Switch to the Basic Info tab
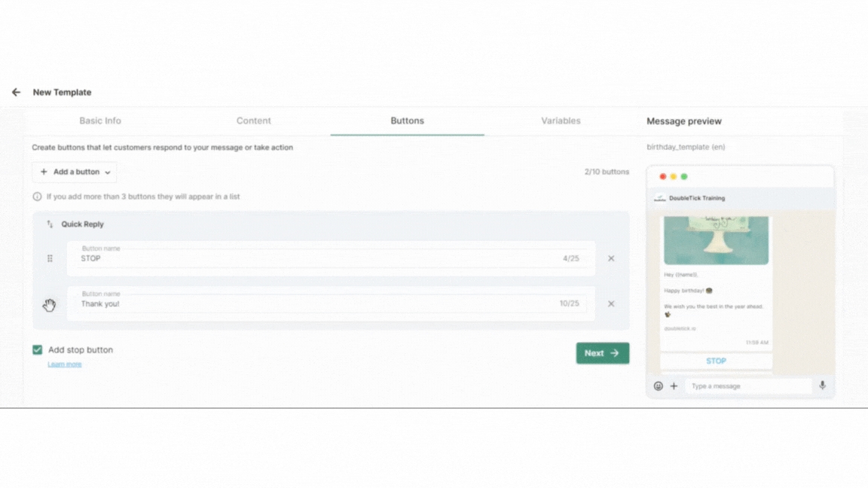 coord(100,120)
